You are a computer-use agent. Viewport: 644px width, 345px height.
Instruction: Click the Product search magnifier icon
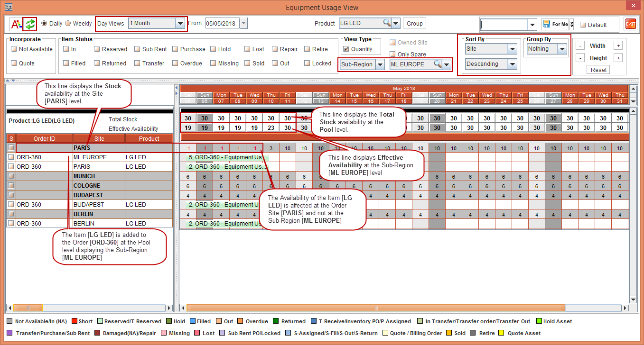click(x=387, y=23)
